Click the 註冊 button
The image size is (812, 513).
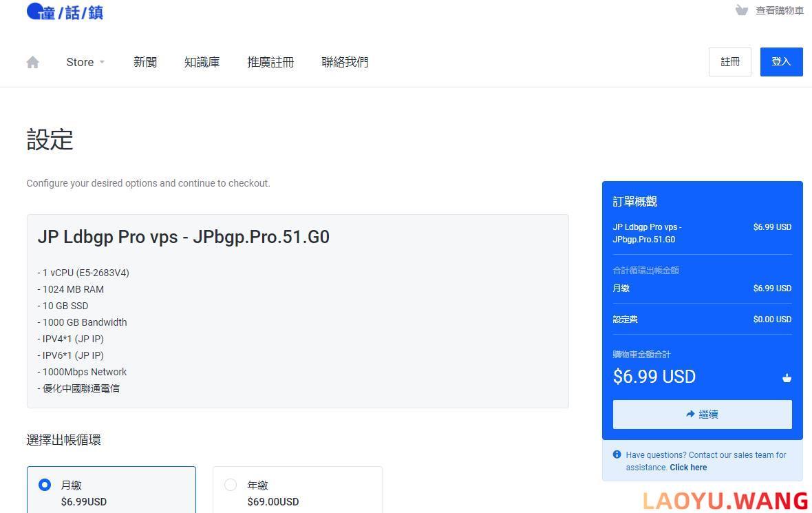[x=729, y=62]
